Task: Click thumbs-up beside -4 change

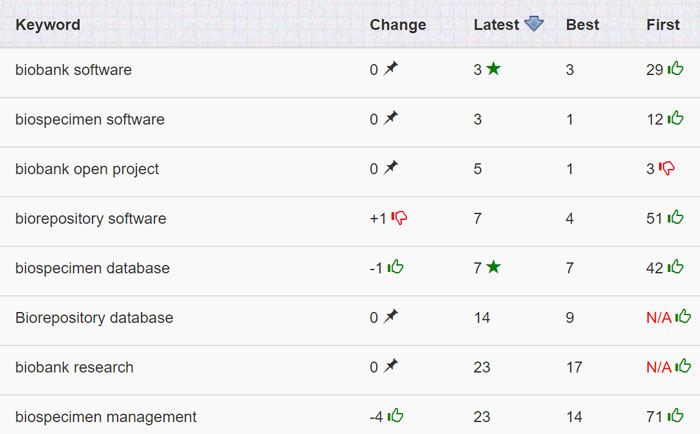Action: tap(396, 416)
